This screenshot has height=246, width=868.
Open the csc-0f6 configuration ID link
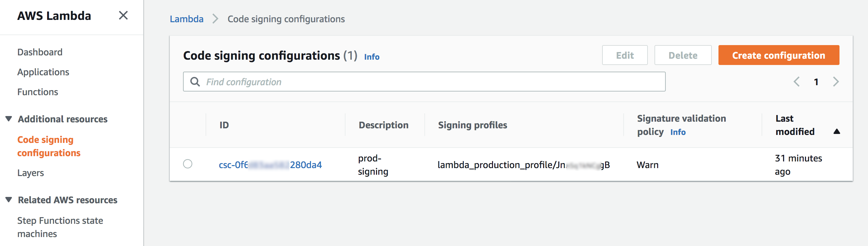click(270, 165)
